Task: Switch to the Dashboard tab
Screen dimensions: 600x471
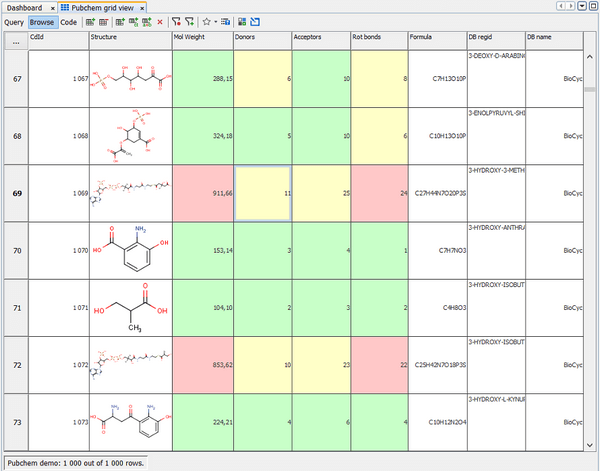Action: (24, 7)
